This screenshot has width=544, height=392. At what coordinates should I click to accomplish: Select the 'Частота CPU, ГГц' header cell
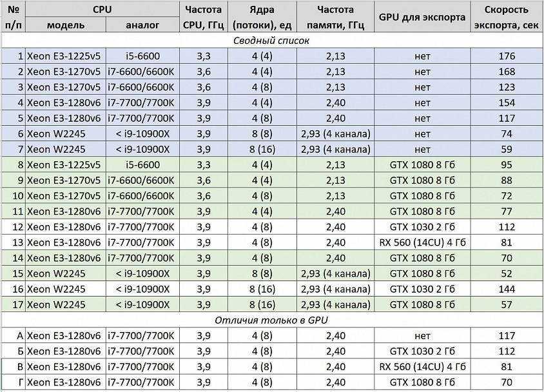click(x=204, y=17)
